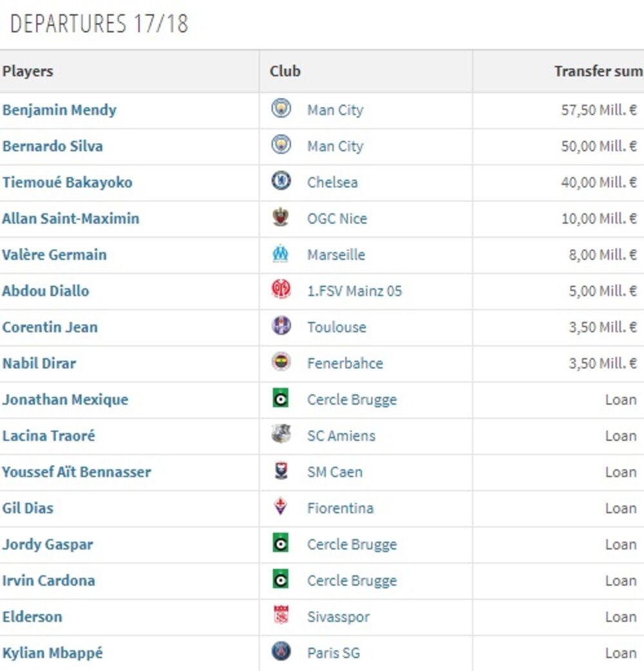This screenshot has height=671, width=644.
Task: Click the Club column header
Action: click(x=285, y=71)
